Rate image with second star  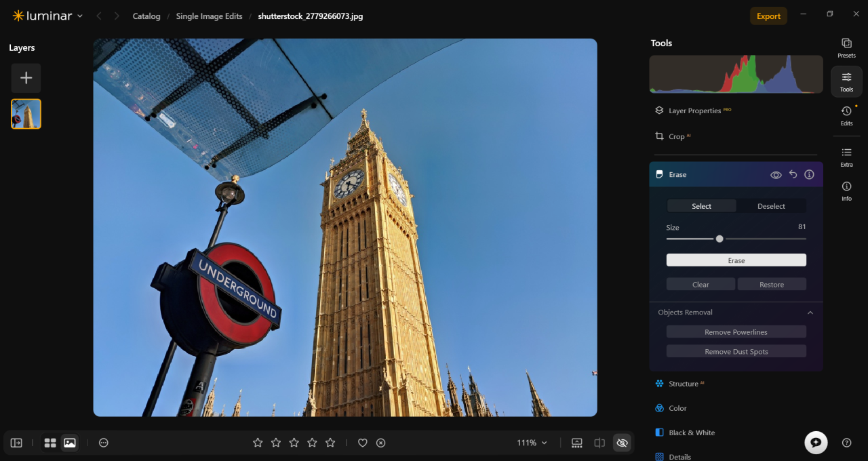(x=276, y=443)
